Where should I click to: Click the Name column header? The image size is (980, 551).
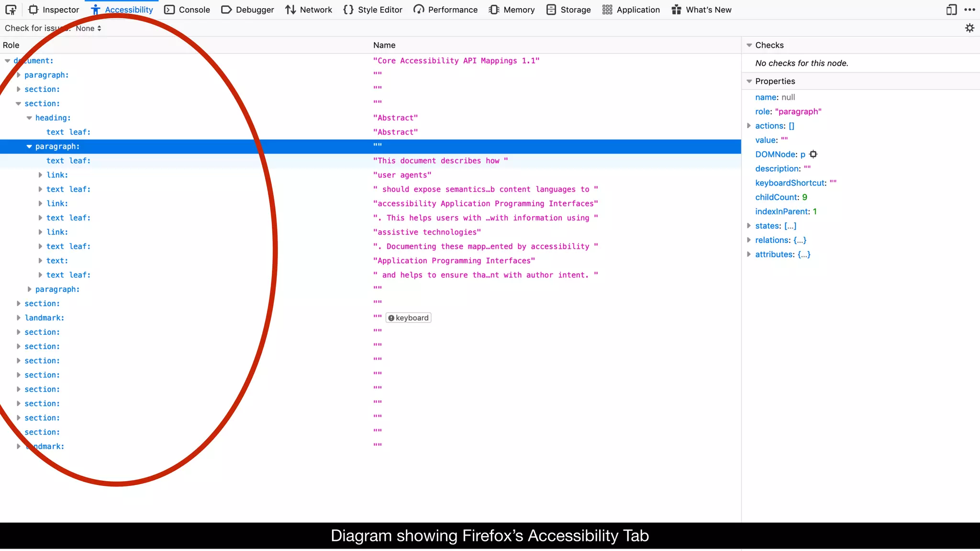tap(384, 45)
